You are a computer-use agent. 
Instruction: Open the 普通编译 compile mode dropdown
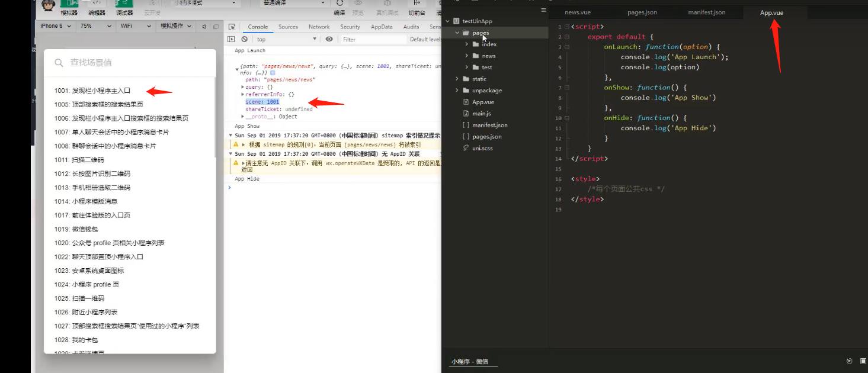point(292,4)
